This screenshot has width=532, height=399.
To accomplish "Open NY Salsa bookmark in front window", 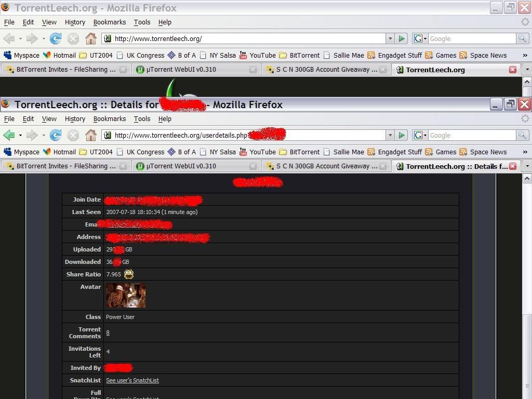I will pyautogui.click(x=218, y=152).
